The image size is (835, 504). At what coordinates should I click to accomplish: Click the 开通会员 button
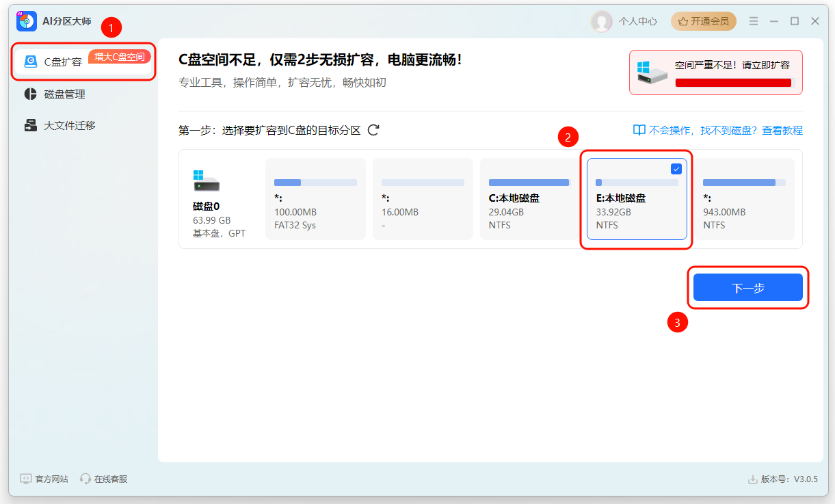tap(704, 21)
